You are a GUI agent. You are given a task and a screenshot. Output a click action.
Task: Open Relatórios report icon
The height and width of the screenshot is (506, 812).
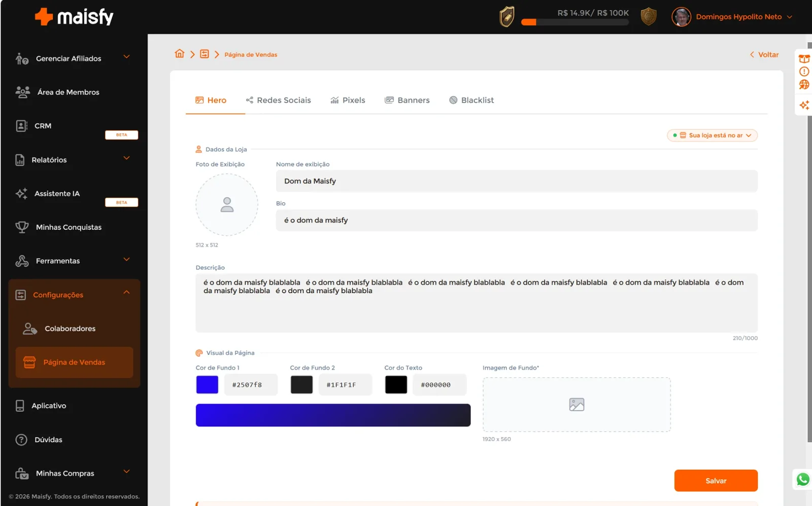click(x=20, y=160)
